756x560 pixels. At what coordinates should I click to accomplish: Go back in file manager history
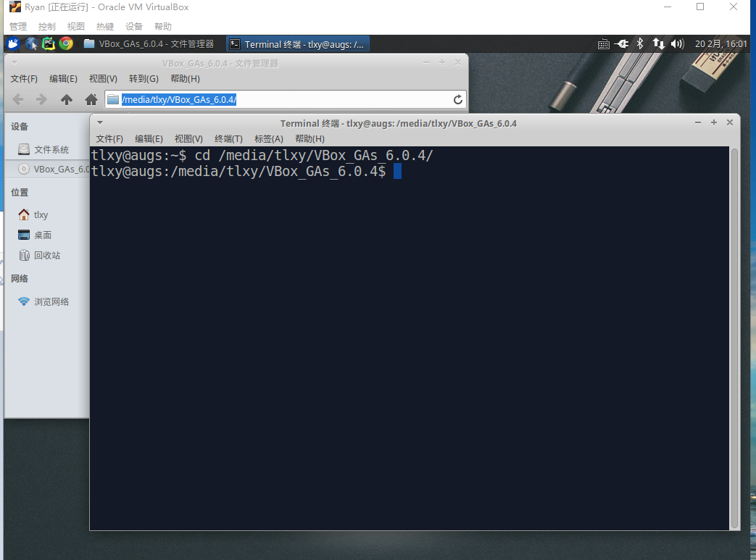click(x=18, y=100)
